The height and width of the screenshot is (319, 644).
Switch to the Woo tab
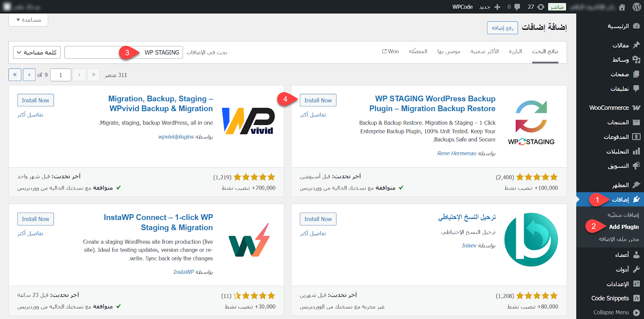coord(390,52)
